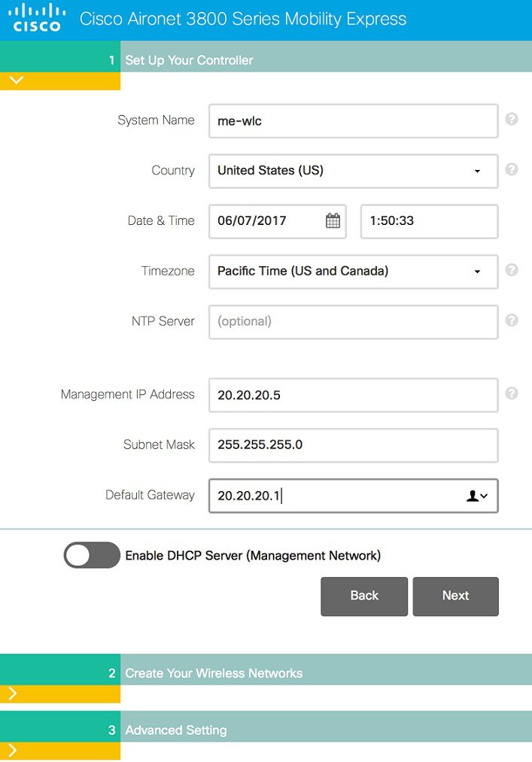Focus the System Name field
Viewport: 532px width, 762px height.
click(x=354, y=120)
